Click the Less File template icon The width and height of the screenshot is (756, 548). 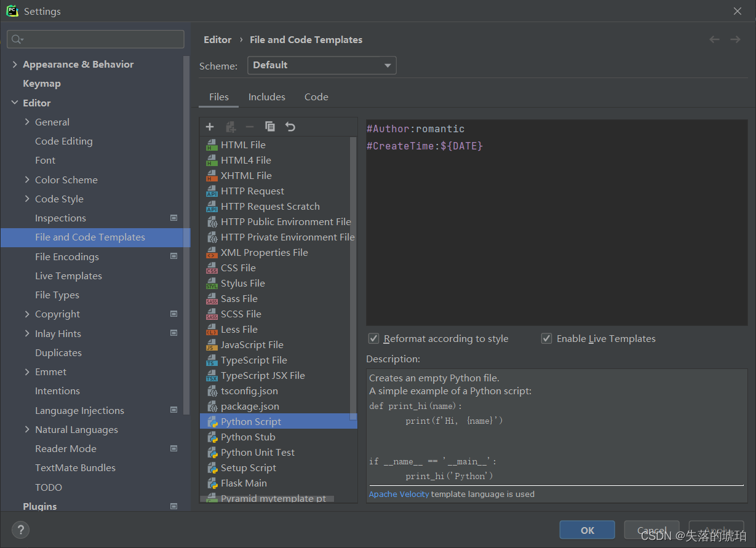pos(212,330)
